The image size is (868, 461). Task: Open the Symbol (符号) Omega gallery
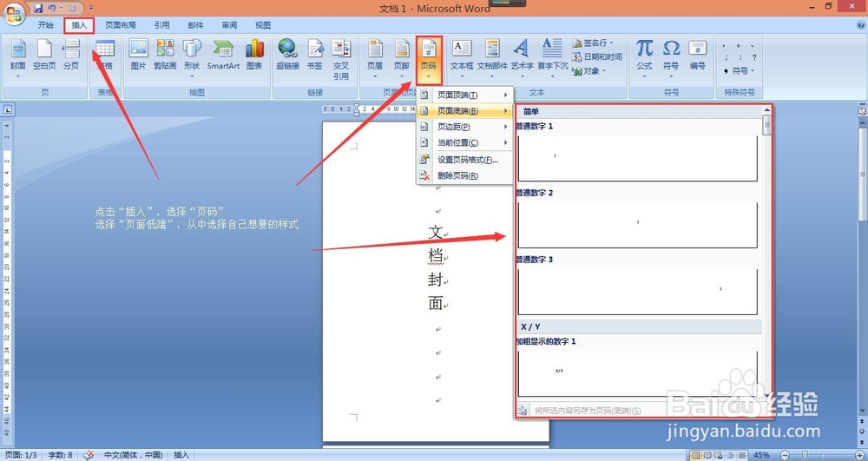pyautogui.click(x=670, y=57)
